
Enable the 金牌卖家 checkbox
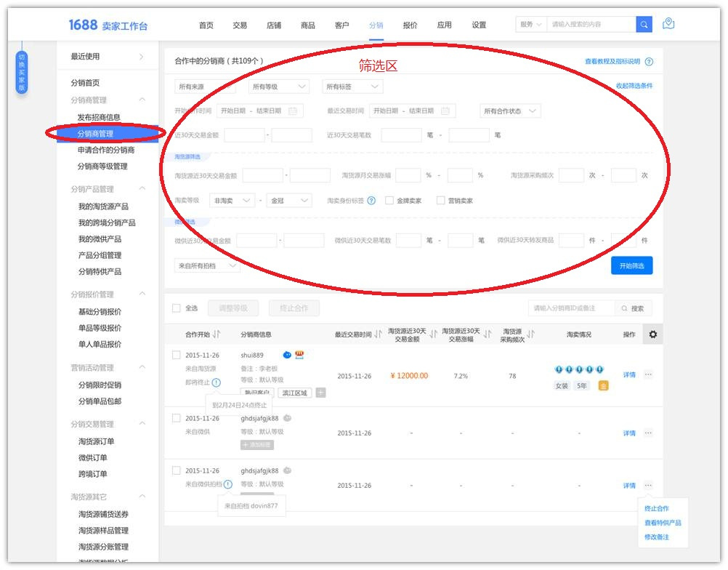[391, 201]
